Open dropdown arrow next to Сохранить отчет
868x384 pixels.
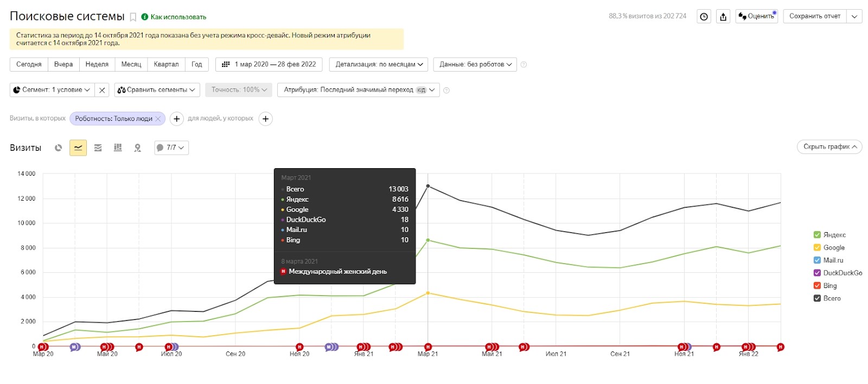[x=854, y=17]
